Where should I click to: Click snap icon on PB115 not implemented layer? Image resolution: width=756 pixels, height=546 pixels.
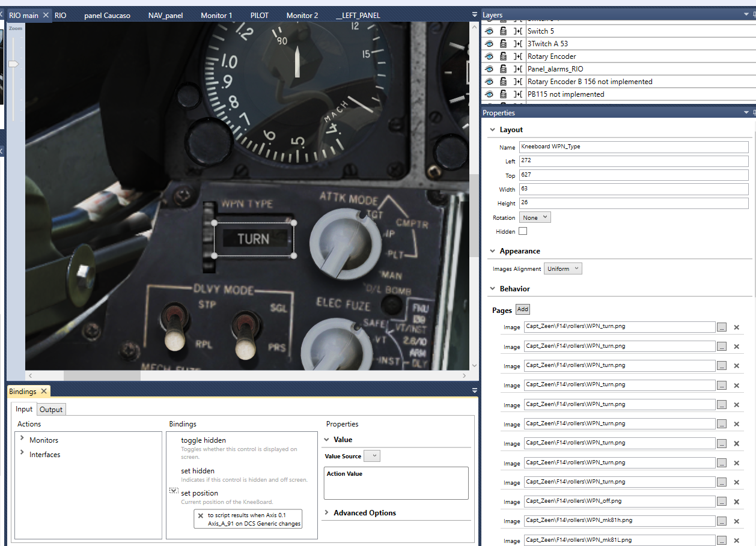[x=518, y=94]
